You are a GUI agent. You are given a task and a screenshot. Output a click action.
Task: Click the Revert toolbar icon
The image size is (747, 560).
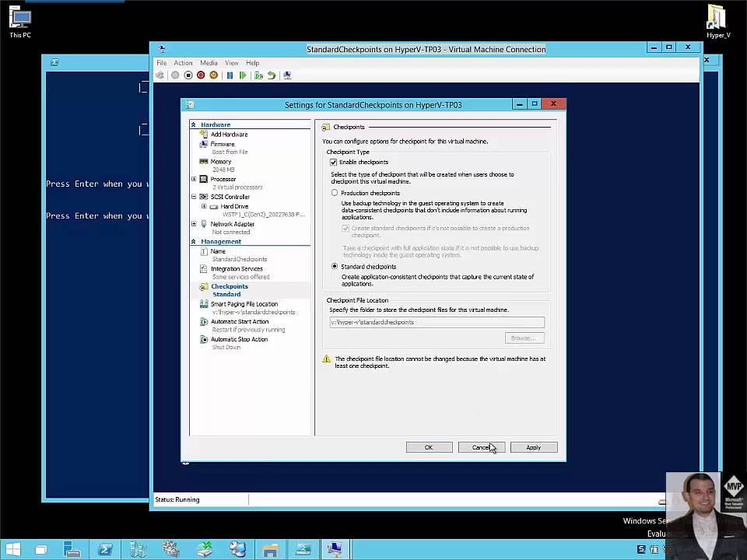(x=272, y=75)
